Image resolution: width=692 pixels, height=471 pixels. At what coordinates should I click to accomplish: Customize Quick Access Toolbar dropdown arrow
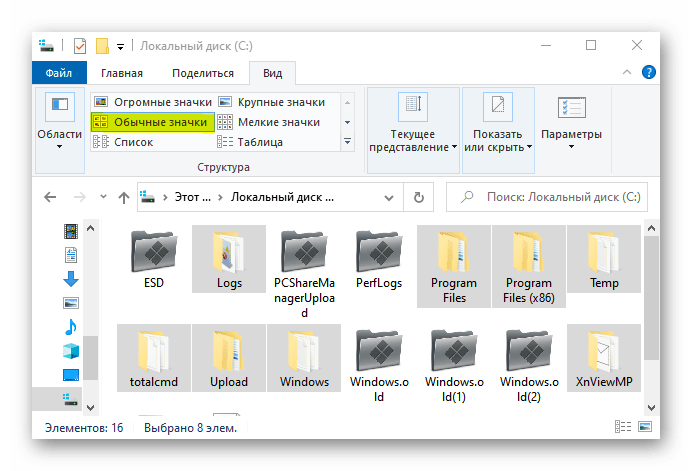point(120,46)
